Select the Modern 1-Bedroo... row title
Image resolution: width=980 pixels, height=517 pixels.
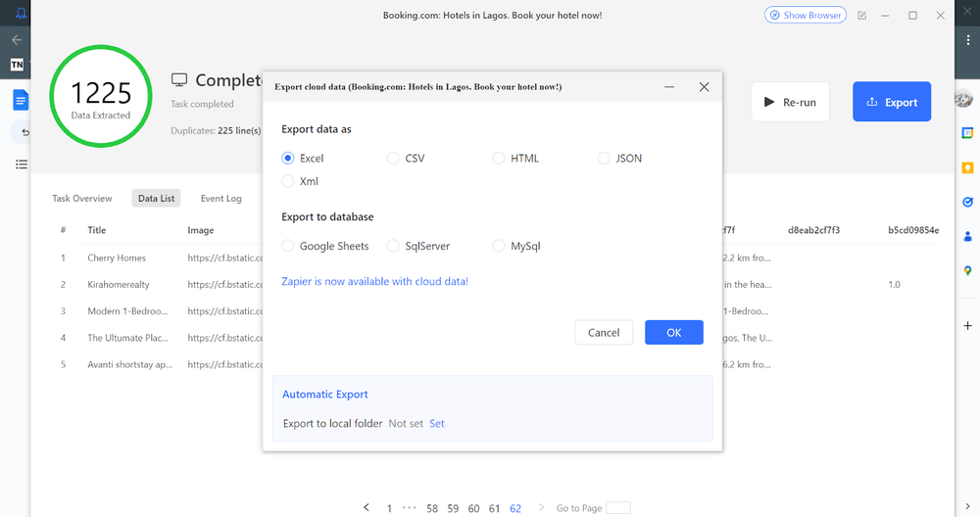pyautogui.click(x=127, y=311)
